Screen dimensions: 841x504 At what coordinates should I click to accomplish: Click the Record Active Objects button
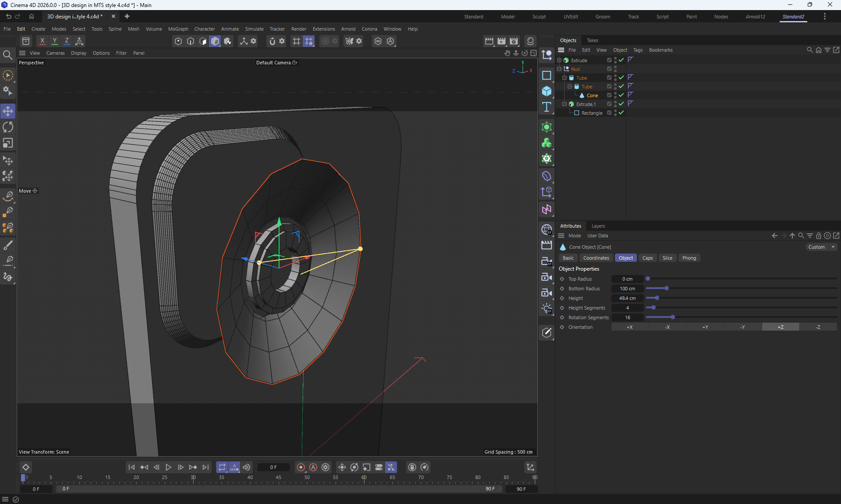tap(301, 467)
